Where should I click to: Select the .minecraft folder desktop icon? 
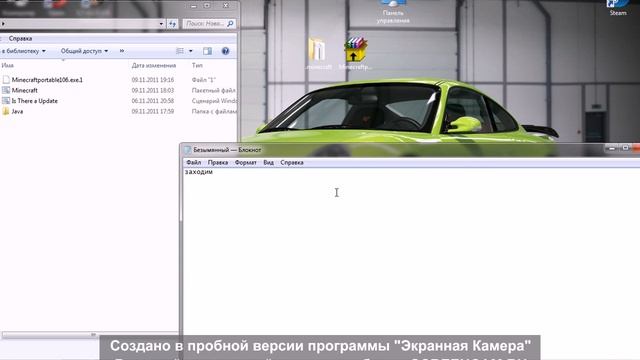pos(317,53)
